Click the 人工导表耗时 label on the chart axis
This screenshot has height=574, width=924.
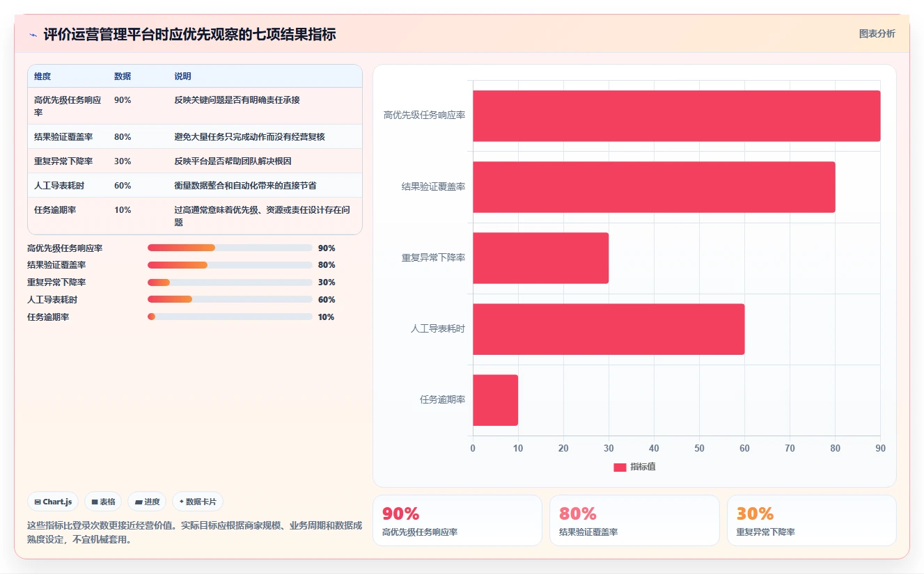click(438, 329)
